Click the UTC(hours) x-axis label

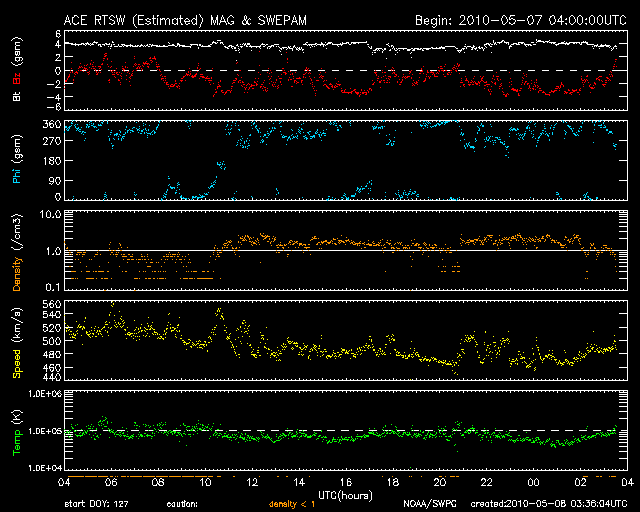345,495
